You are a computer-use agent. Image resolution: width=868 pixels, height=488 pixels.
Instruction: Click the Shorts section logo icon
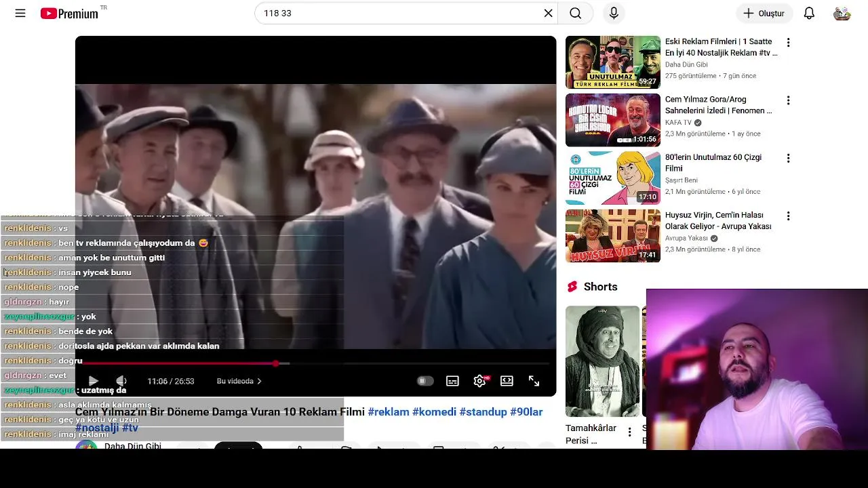click(x=572, y=287)
